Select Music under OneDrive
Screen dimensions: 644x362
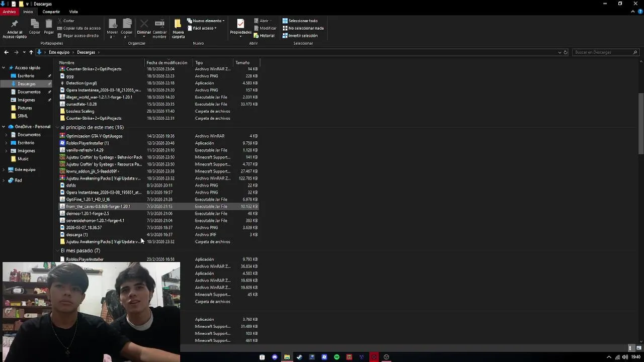[23, 159]
